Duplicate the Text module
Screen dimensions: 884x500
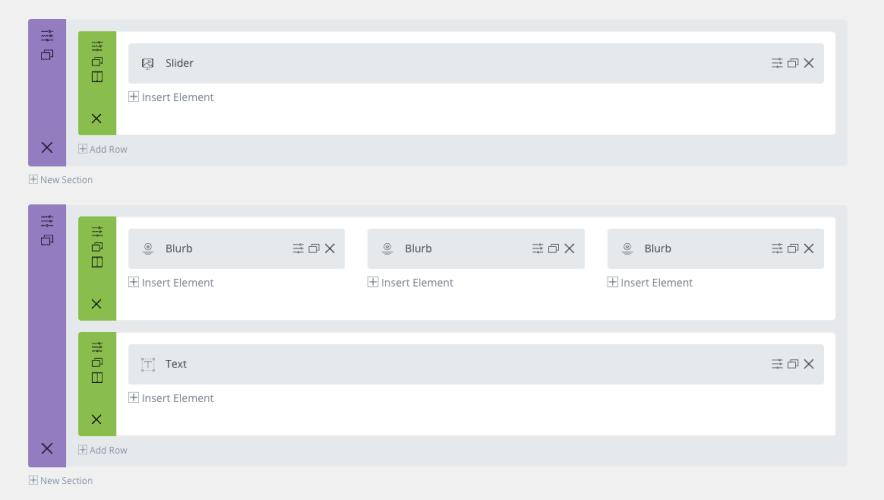[x=793, y=364]
